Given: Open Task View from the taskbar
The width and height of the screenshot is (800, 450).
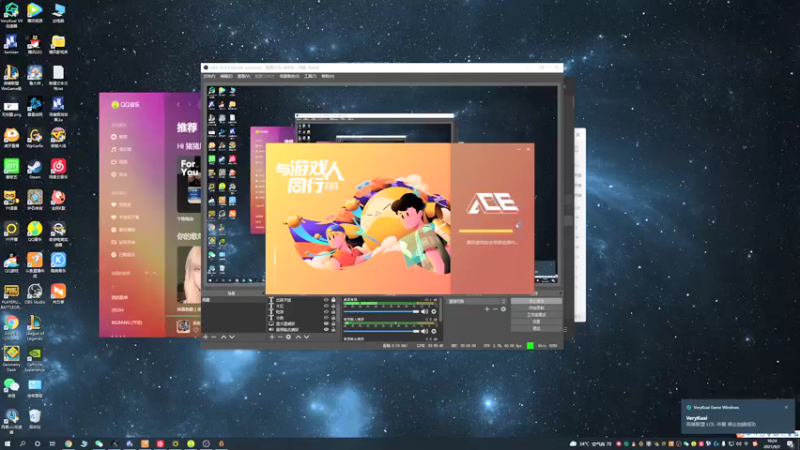Looking at the screenshot, I should [x=53, y=444].
